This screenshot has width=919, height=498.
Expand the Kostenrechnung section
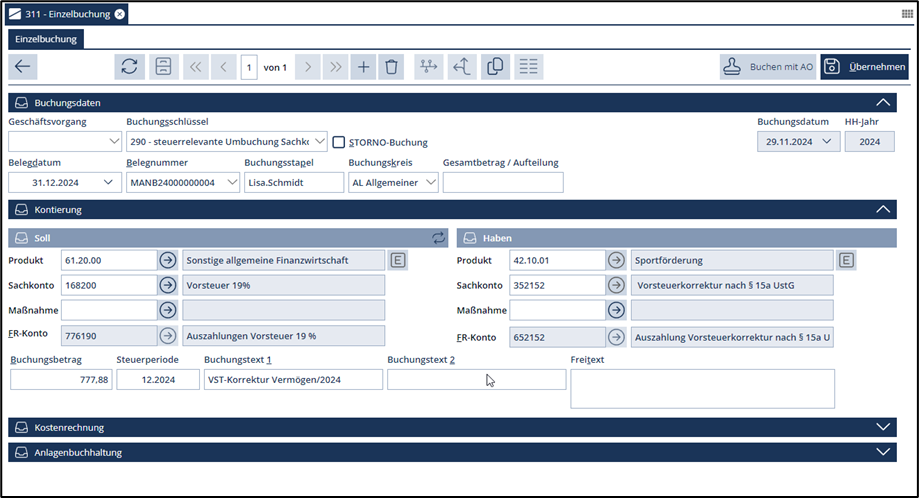coord(882,427)
